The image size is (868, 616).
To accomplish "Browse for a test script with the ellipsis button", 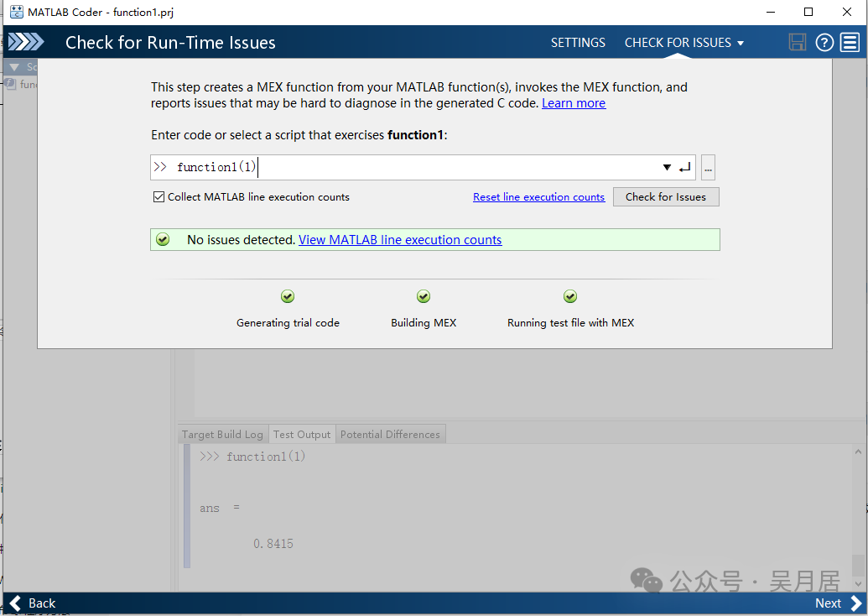I will tap(708, 167).
